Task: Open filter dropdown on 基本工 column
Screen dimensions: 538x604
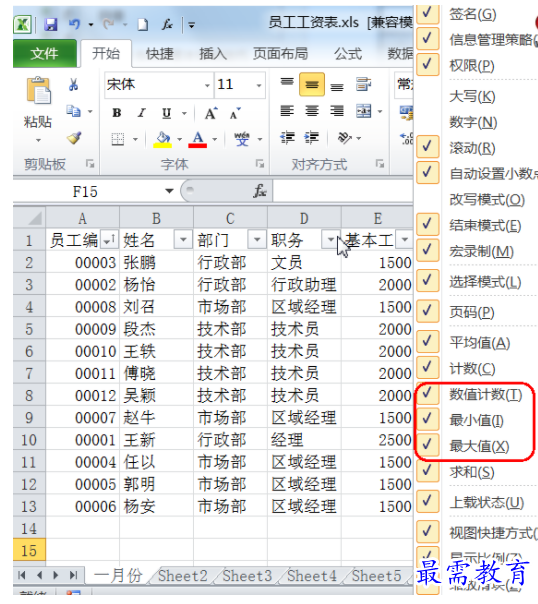Action: click(404, 240)
